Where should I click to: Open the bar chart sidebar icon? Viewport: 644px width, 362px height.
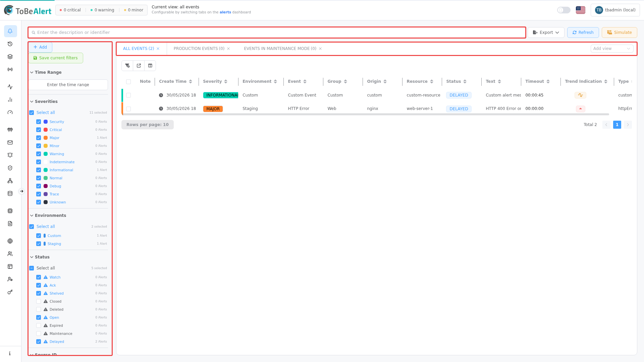pyautogui.click(x=10, y=100)
